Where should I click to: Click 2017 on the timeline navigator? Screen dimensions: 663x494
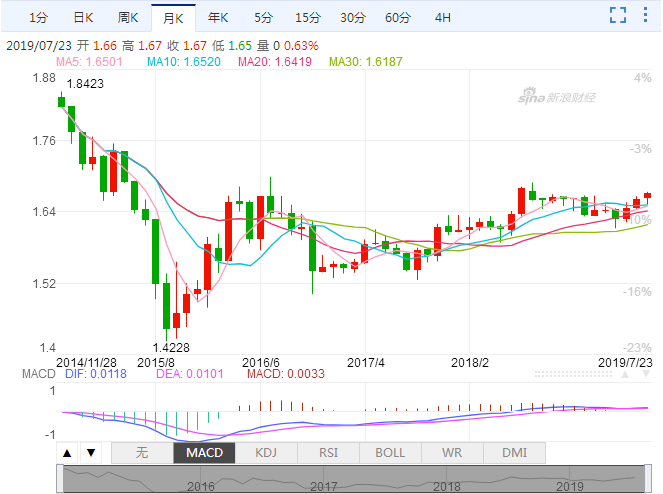(324, 487)
